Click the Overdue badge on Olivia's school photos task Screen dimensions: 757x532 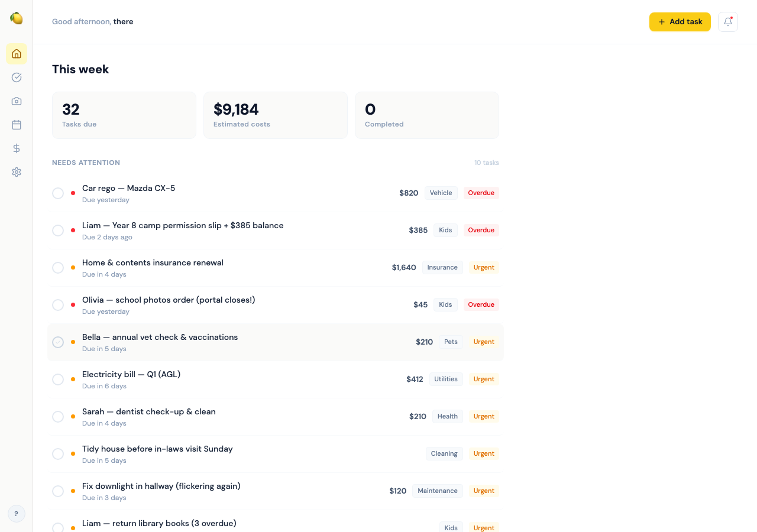(481, 304)
